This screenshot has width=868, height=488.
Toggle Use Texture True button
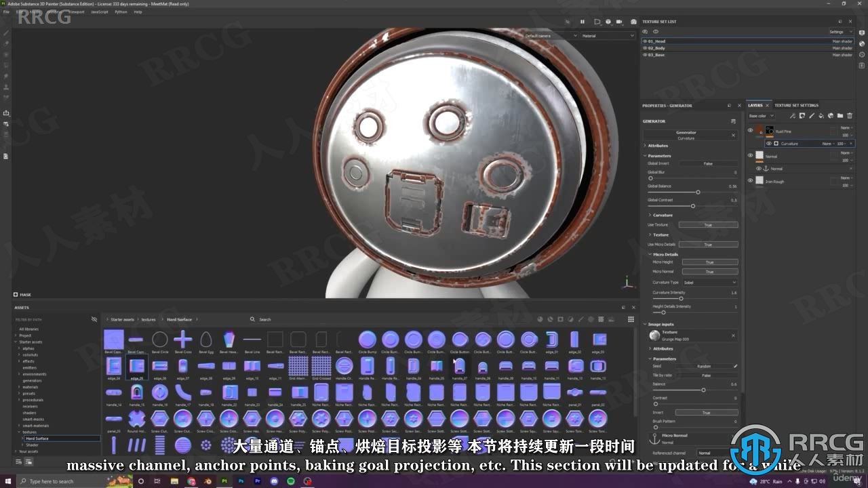pos(708,224)
